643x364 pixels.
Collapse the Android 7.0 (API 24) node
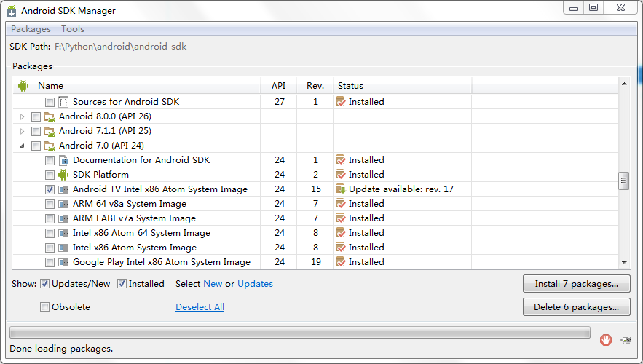[x=22, y=146]
